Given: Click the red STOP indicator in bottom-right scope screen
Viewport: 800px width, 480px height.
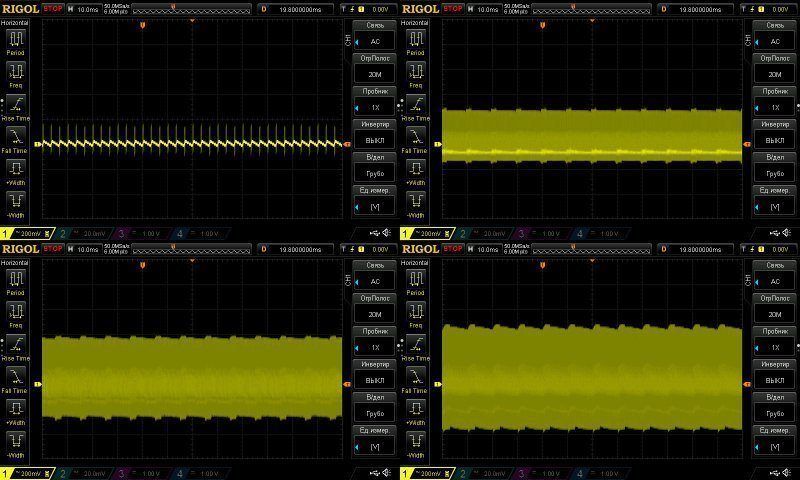Looking at the screenshot, I should pos(453,249).
